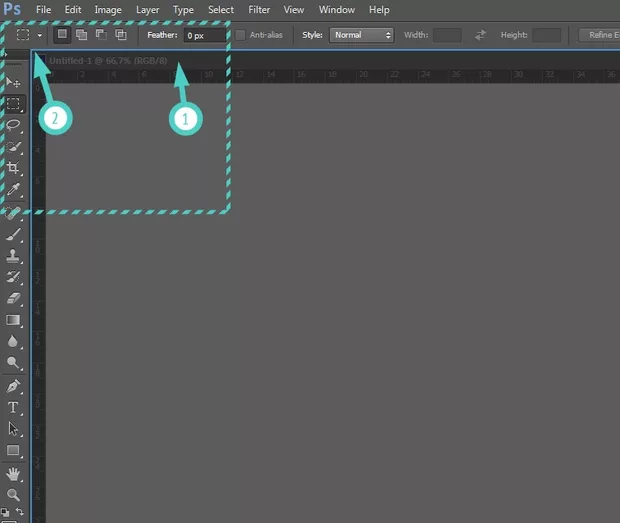This screenshot has width=620, height=523.
Task: Select the Hand tool
Action: [14, 473]
